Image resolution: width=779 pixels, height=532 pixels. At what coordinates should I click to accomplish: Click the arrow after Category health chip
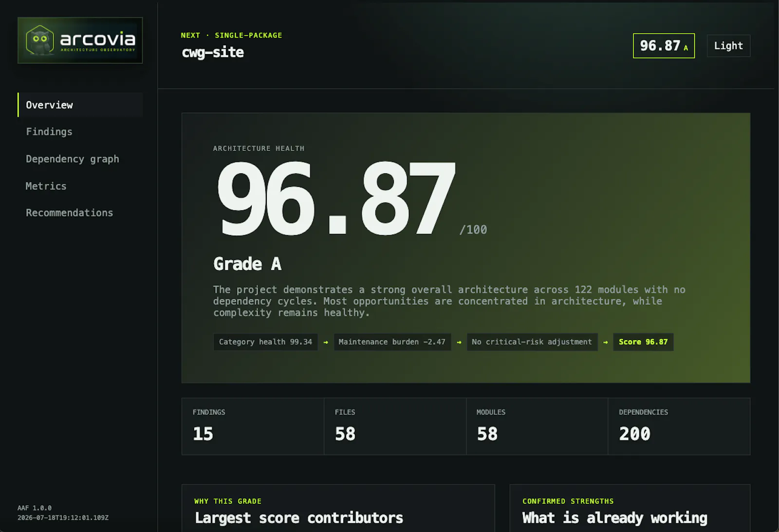pyautogui.click(x=326, y=342)
